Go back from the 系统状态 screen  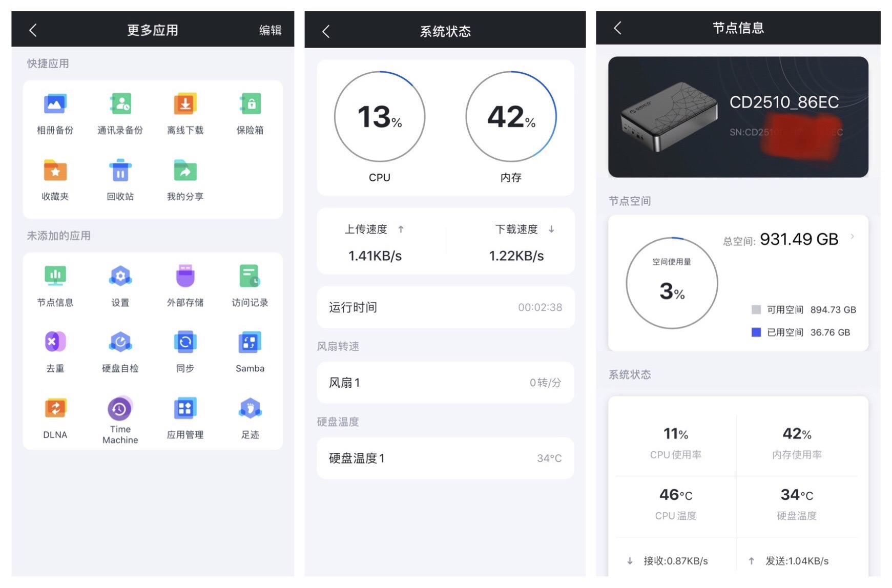(326, 31)
